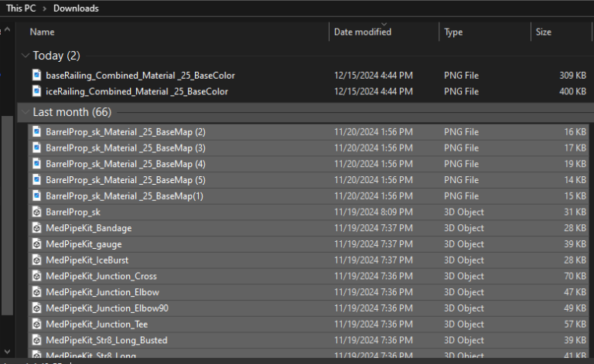Click the MedPipeKit_gauge file icon
Screen dimensions: 594x364
[x=36, y=244]
